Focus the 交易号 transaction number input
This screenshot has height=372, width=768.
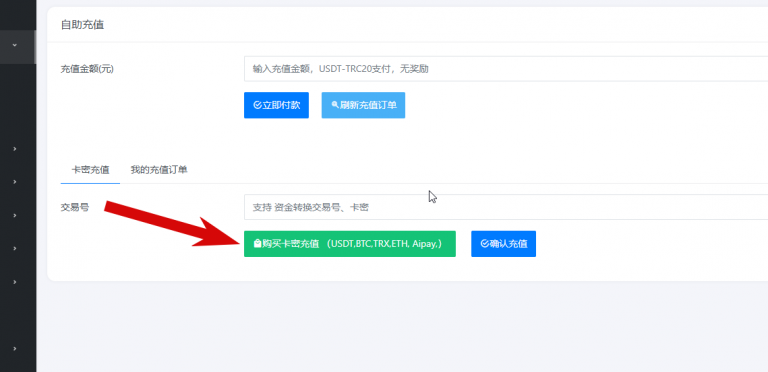point(506,208)
